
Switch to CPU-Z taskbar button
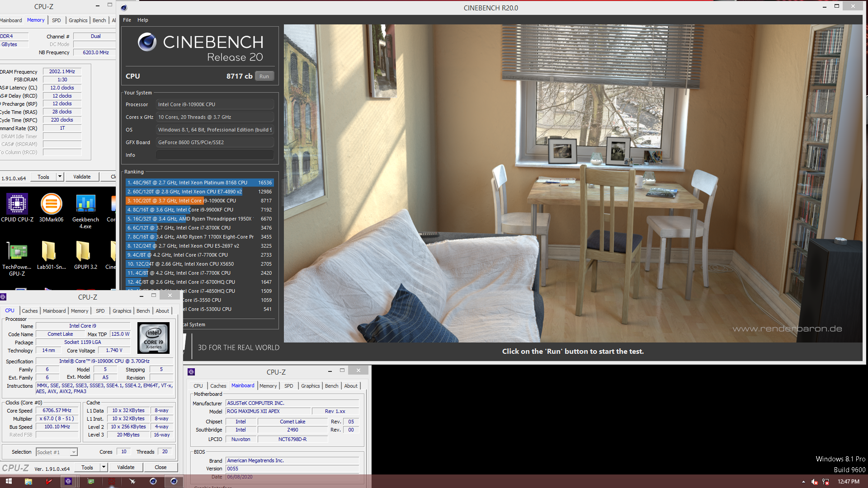click(68, 481)
